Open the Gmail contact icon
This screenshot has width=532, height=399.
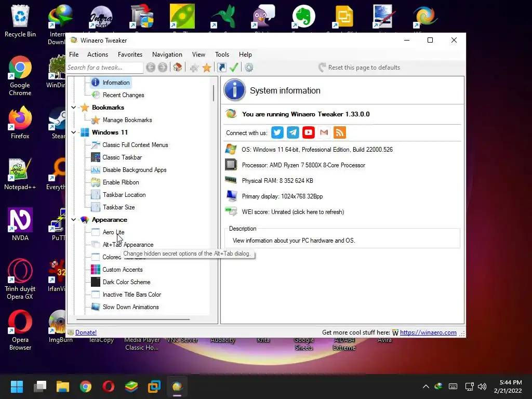coord(324,132)
